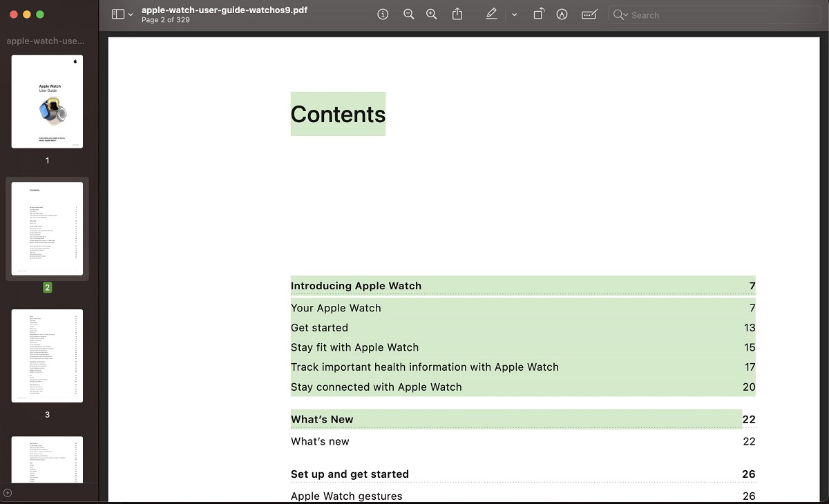Image resolution: width=829 pixels, height=504 pixels.
Task: Click the Page 2 of 329 indicator
Action: 166,20
